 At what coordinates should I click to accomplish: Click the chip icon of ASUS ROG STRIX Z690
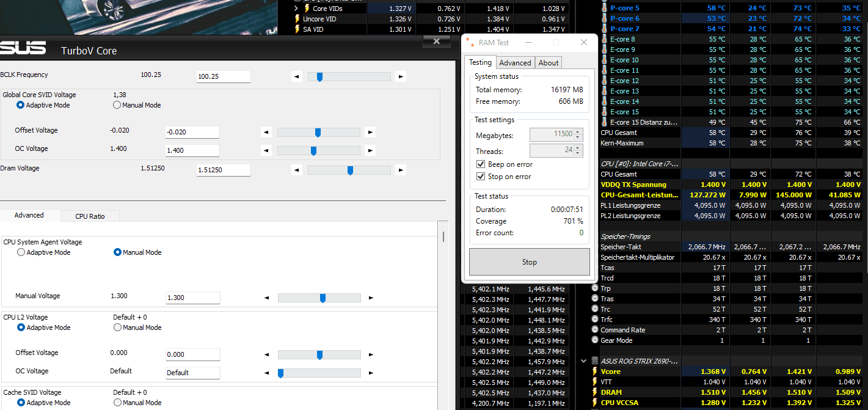coord(594,361)
